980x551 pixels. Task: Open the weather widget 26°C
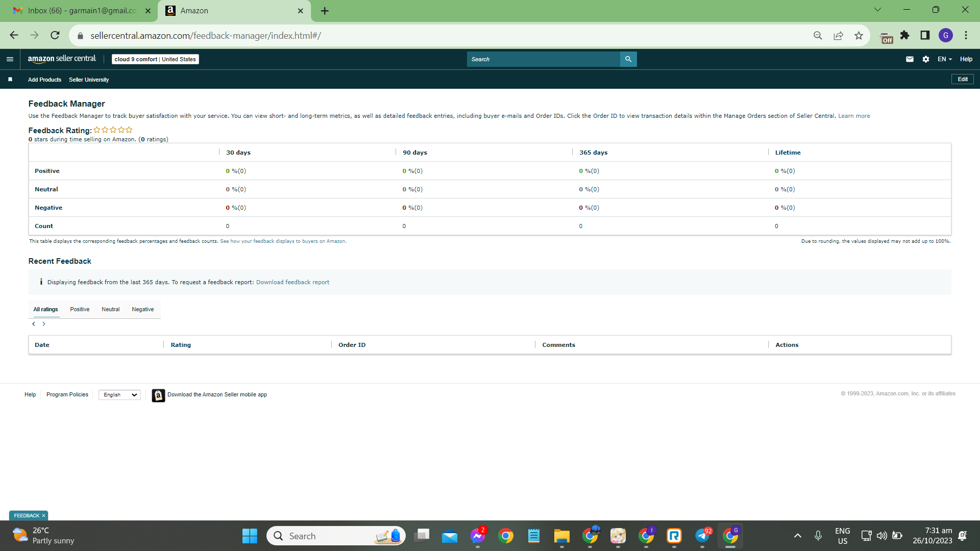pyautogui.click(x=43, y=536)
